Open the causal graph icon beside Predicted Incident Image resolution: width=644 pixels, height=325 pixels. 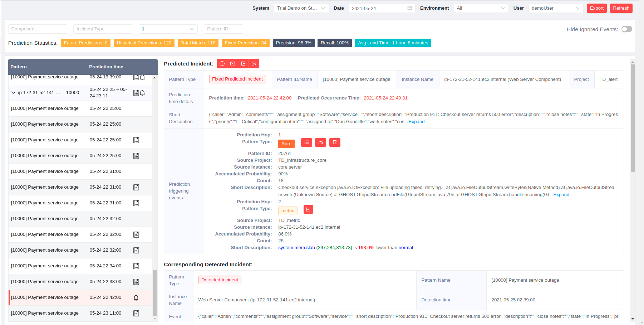coord(254,64)
